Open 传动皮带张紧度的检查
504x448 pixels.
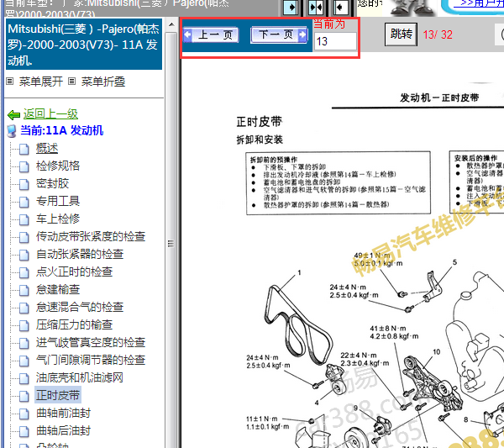point(91,236)
